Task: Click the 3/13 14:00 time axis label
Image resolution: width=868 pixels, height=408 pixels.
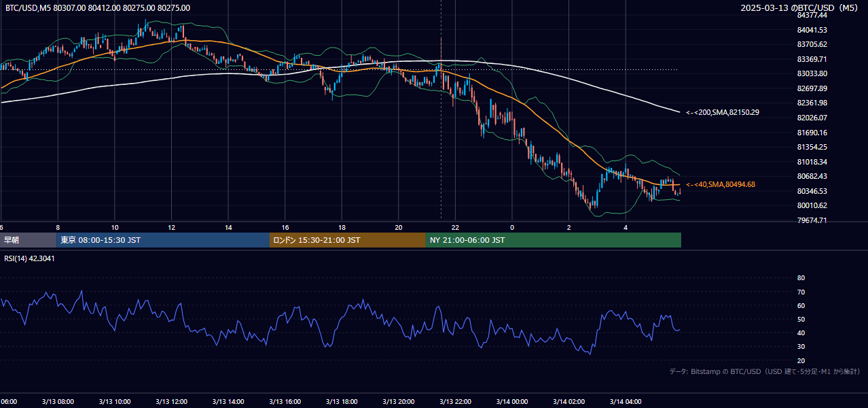Action: 228,402
